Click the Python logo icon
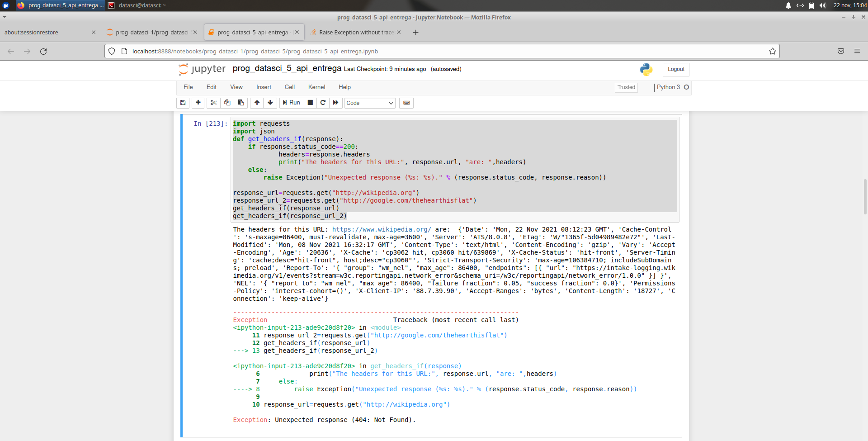Image resolution: width=868 pixels, height=441 pixels. 646,69
